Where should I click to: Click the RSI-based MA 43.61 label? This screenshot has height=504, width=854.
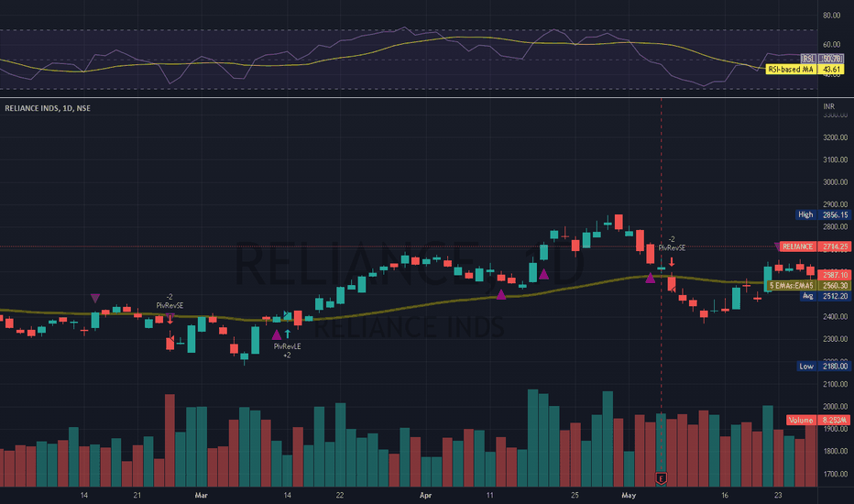coord(805,70)
